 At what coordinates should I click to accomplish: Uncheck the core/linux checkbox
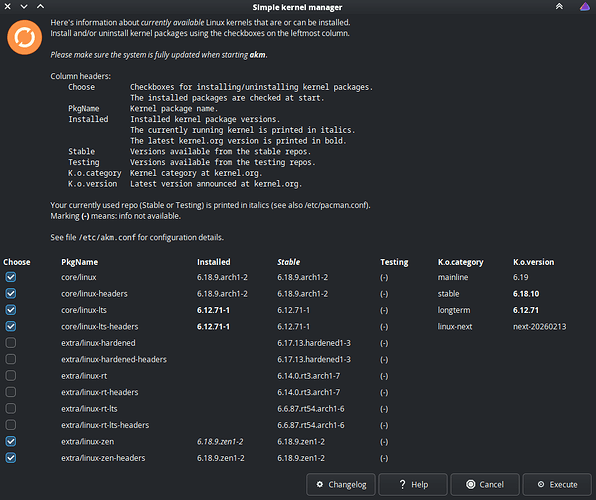(x=11, y=277)
